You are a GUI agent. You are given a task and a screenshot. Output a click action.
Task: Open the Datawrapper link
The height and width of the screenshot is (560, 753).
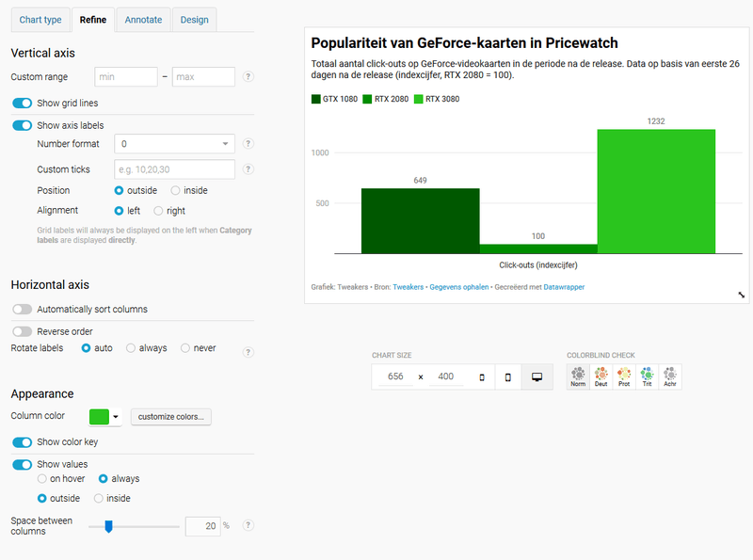pos(564,287)
